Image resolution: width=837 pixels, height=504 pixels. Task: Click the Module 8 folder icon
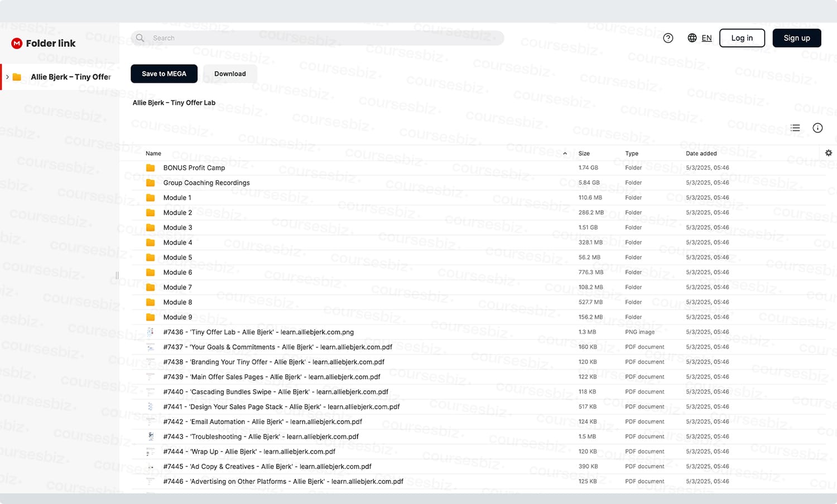150,302
